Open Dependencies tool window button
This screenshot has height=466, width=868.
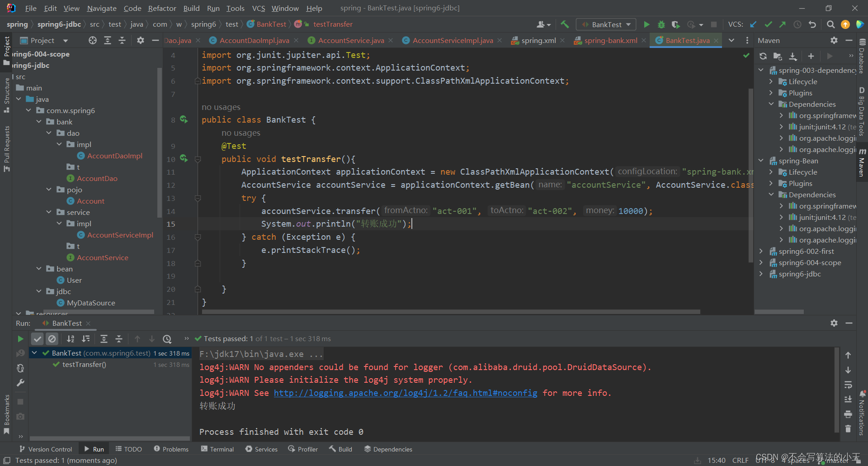tap(388, 449)
